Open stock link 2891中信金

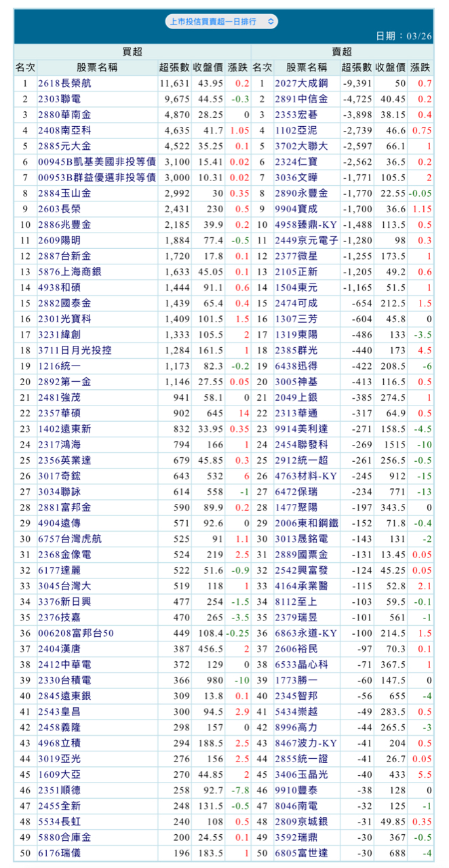300,99
